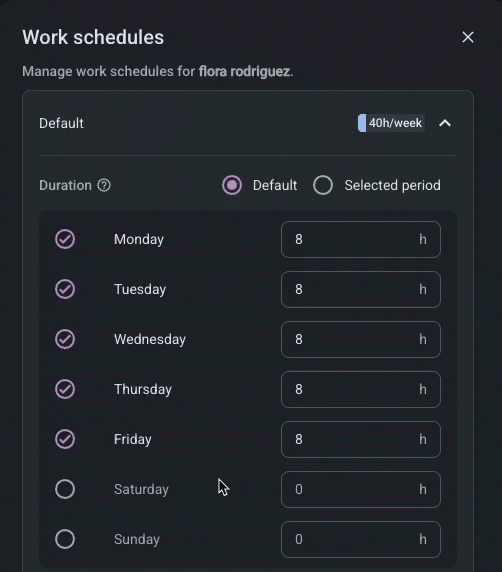
Task: Enable the Saturday workday checkbox
Action: coord(65,489)
